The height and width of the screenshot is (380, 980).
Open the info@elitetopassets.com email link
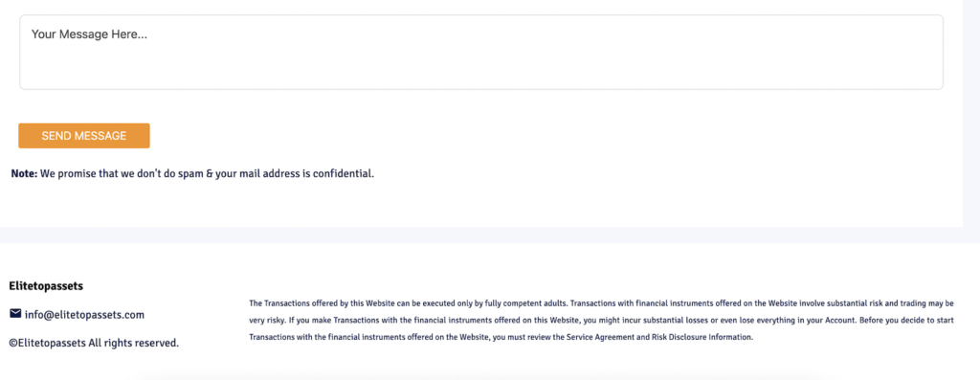84,315
